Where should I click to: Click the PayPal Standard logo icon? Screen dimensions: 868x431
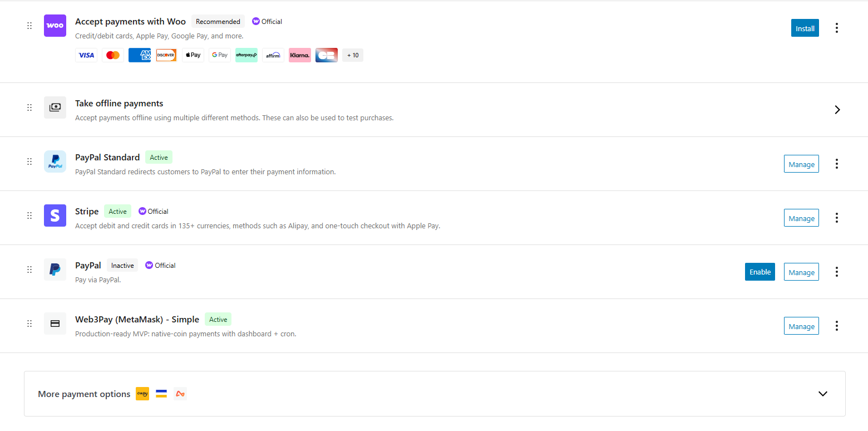click(x=55, y=161)
